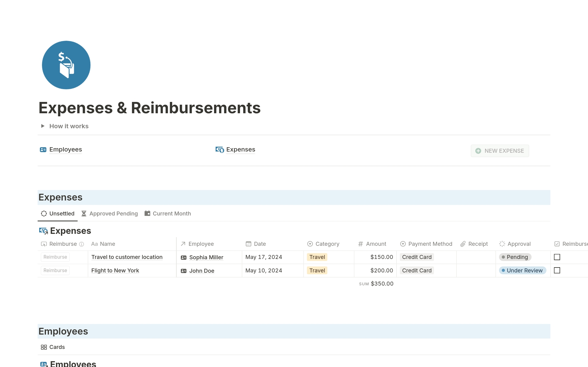Click the grid icon next to Cards view
This screenshot has height=367, width=588.
coord(44,347)
